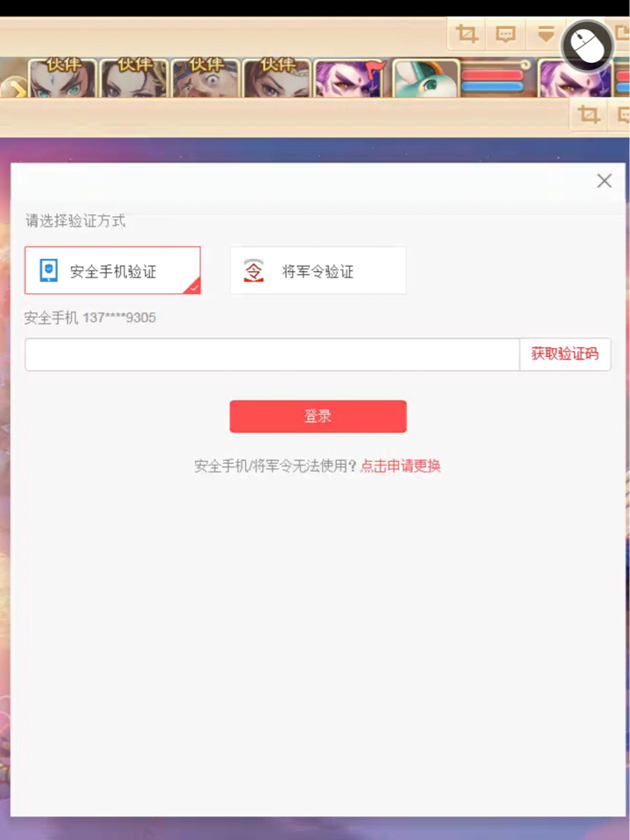The height and width of the screenshot is (840, 630).
Task: Select the third 伙伴 portrait with bald elder
Action: (x=206, y=78)
